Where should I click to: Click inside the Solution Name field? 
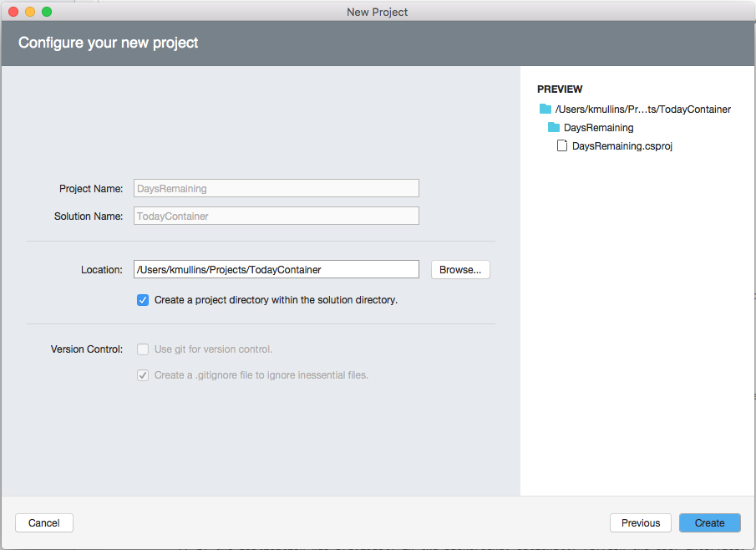coord(276,216)
